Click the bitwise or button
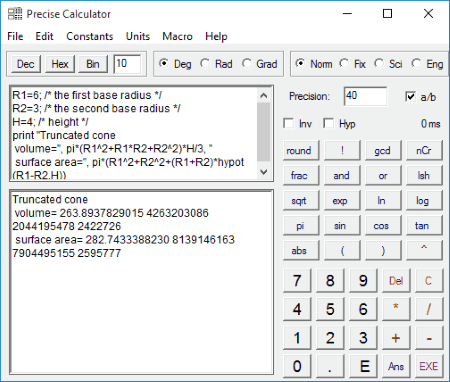Screen dimensions: 450x382 383,176
